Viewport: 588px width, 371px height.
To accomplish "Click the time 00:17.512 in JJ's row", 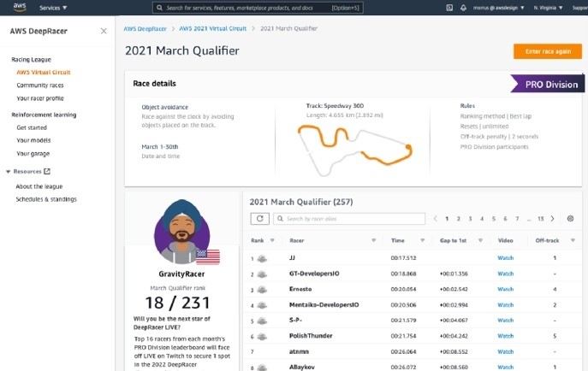I will tap(403, 258).
